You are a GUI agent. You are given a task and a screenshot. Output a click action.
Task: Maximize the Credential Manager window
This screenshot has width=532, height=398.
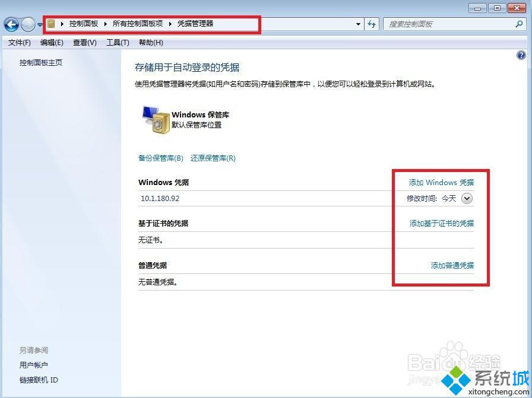point(497,8)
